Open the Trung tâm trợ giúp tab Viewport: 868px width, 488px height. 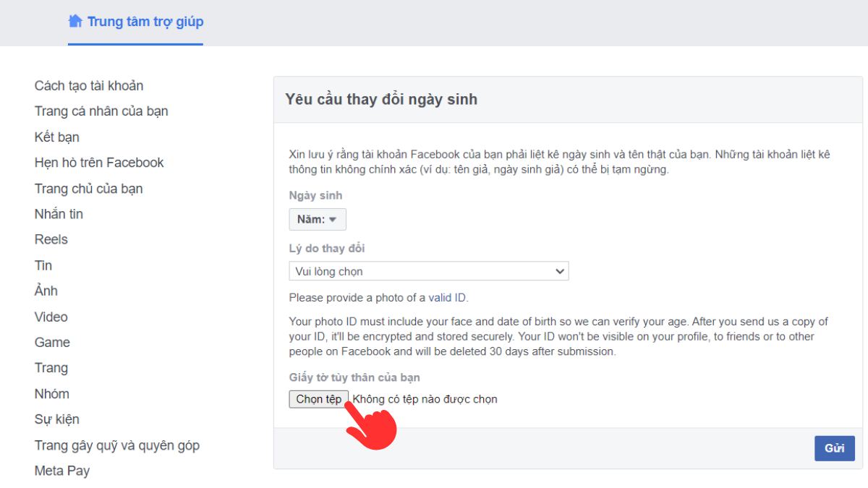tap(136, 22)
